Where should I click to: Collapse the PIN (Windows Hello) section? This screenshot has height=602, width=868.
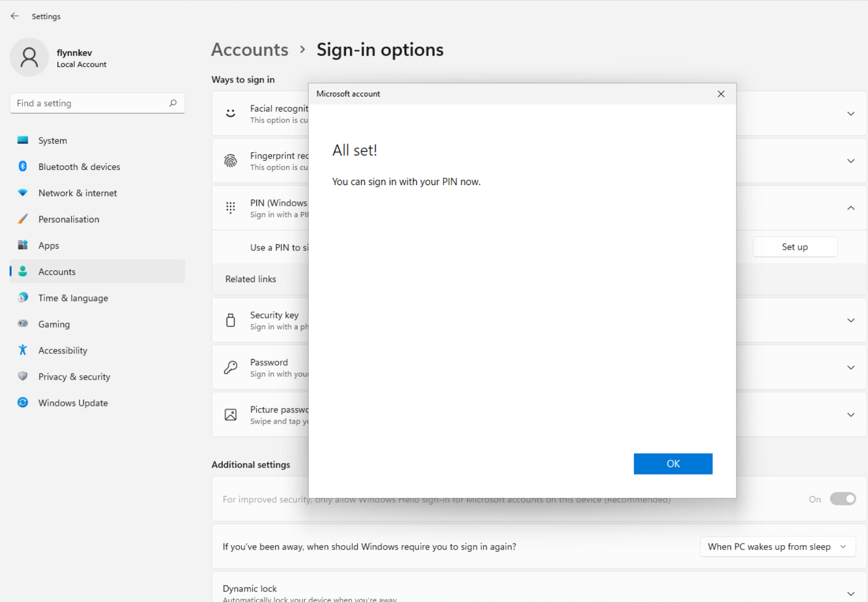(x=851, y=208)
